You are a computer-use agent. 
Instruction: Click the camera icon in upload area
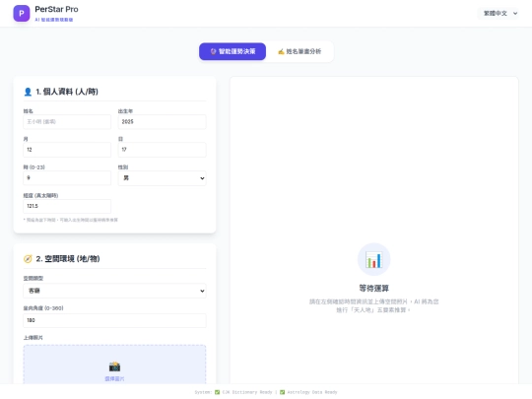click(114, 366)
